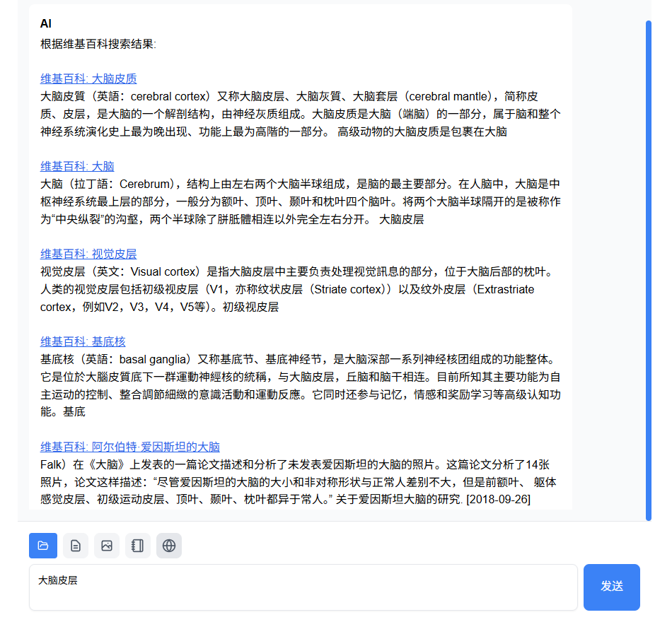672x622 pixels.
Task: Open the 维基百科: 基底核 link
Action: coord(83,341)
